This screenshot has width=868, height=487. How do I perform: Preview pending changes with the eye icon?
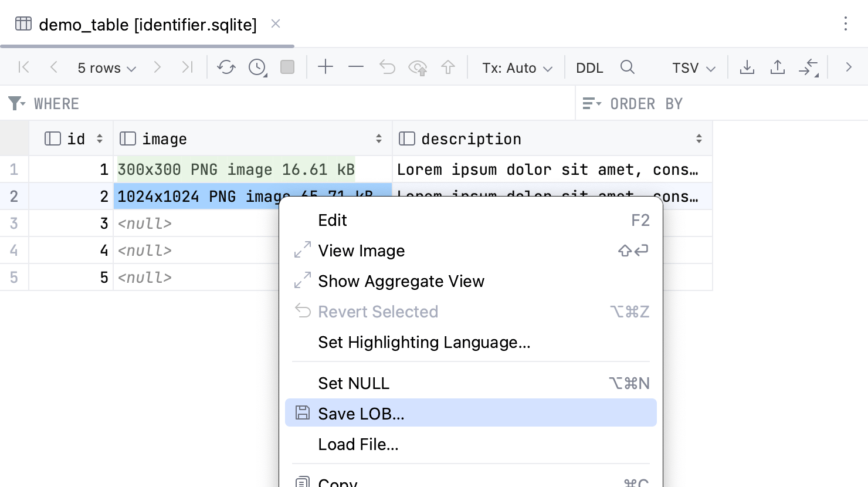pos(418,67)
